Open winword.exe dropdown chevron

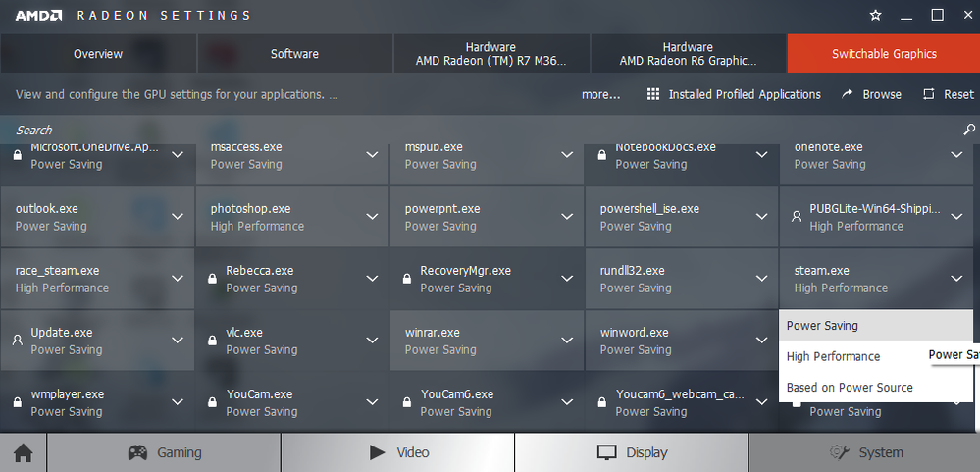point(762,341)
